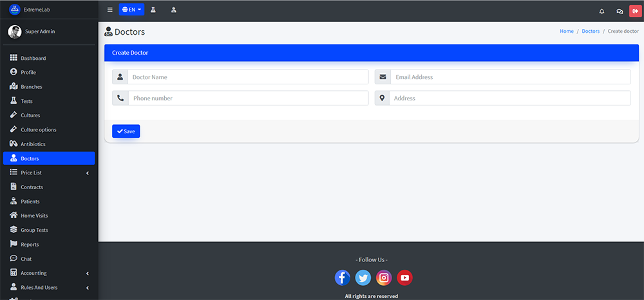Open the EN language dropdown
The image size is (644, 300).
(131, 10)
